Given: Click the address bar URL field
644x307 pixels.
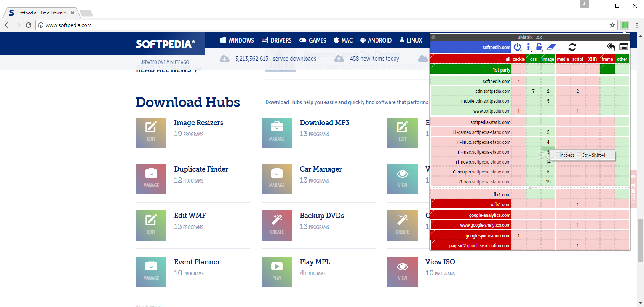Looking at the screenshot, I should [x=326, y=25].
